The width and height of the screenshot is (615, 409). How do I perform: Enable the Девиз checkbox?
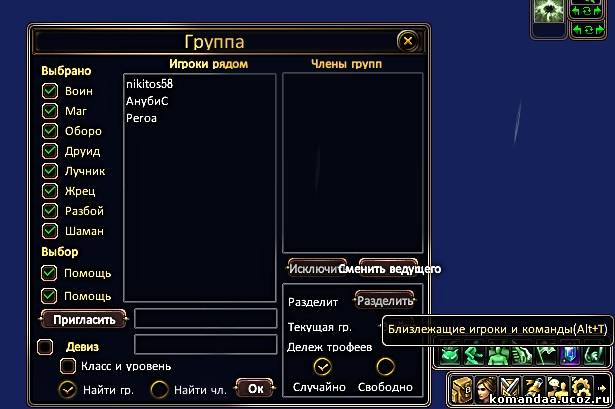pyautogui.click(x=45, y=347)
